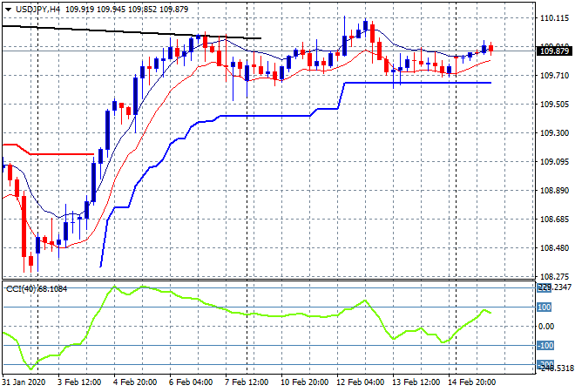Click the 7 Feb 12:00 time label
Screen dimensions: 575x392
(247, 382)
